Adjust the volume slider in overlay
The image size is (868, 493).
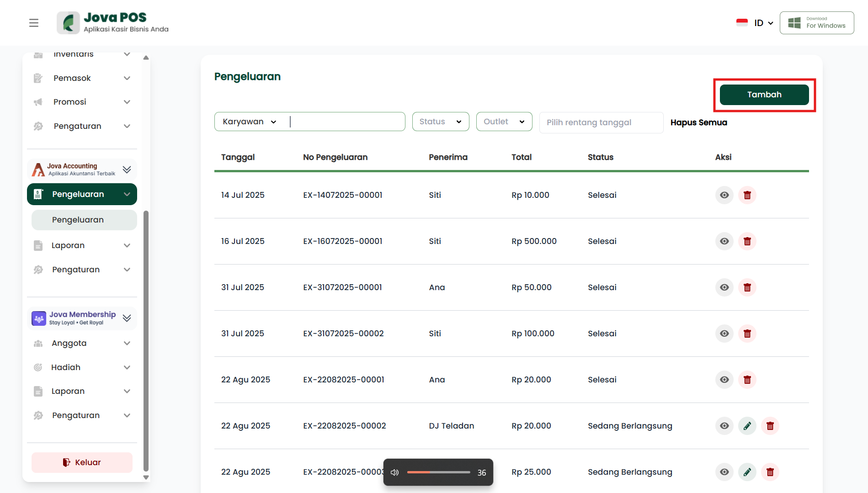pos(438,472)
